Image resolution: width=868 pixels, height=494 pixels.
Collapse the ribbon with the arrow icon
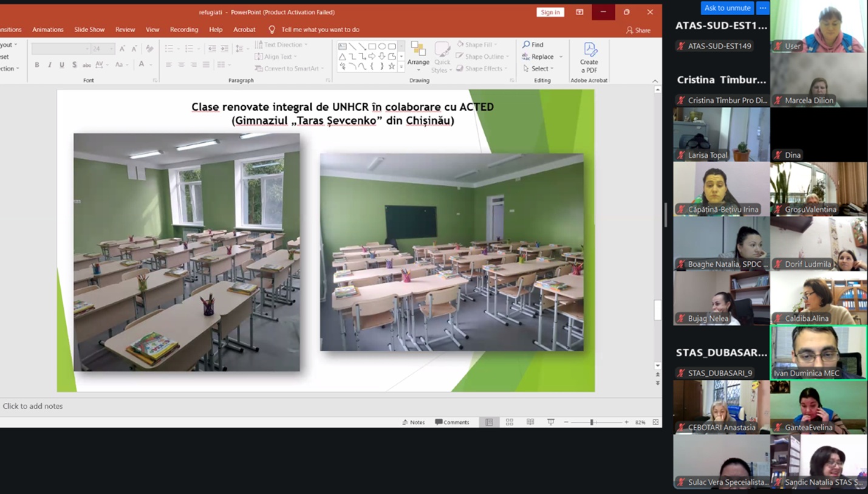(655, 81)
